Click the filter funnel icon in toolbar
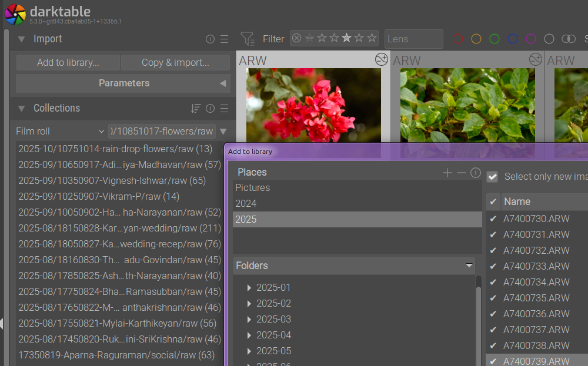Image resolution: width=588 pixels, height=366 pixels. pyautogui.click(x=248, y=39)
